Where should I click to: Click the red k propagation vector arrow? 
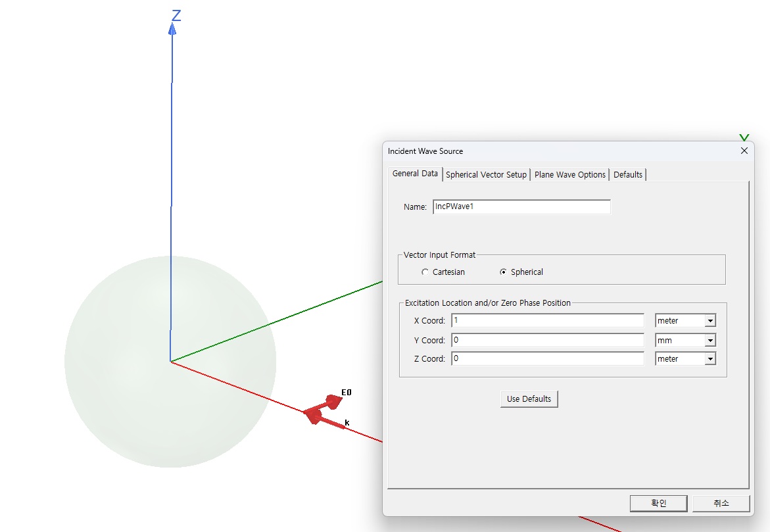[x=329, y=422]
